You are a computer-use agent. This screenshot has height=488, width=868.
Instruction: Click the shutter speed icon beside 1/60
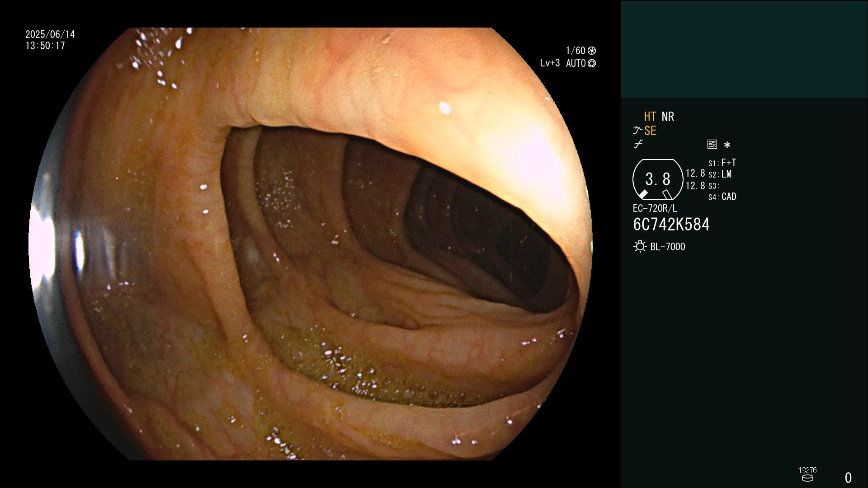(592, 51)
